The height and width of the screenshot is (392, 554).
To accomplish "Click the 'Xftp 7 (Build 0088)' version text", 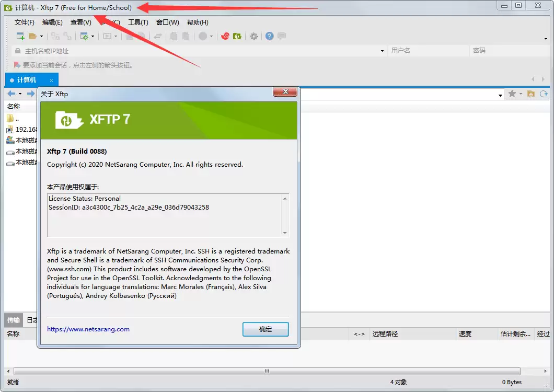I will (77, 151).
